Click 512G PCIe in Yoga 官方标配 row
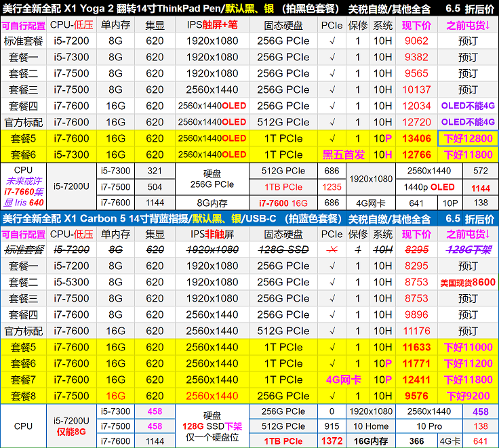Viewport: 499px width, 448px height. point(283,122)
